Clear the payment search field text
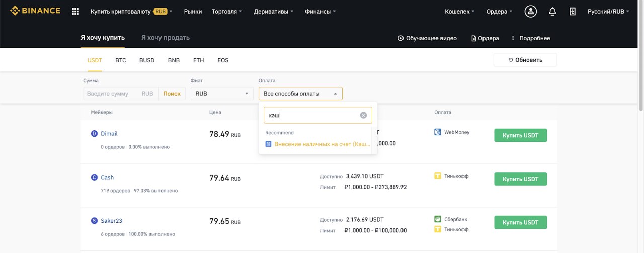The image size is (644, 253). (x=363, y=115)
